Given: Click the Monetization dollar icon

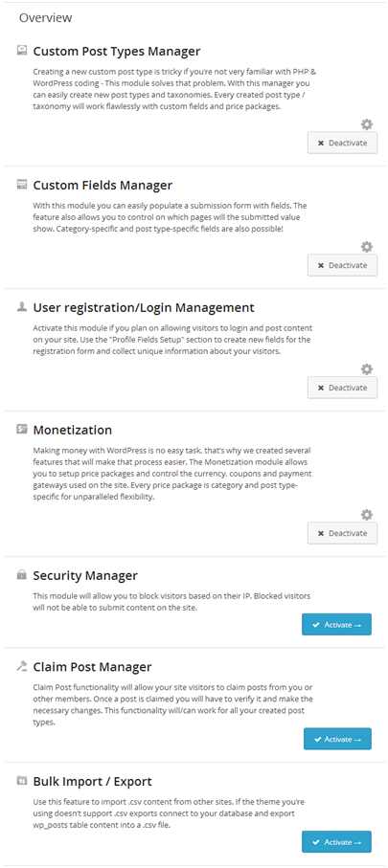Looking at the screenshot, I should point(22,429).
